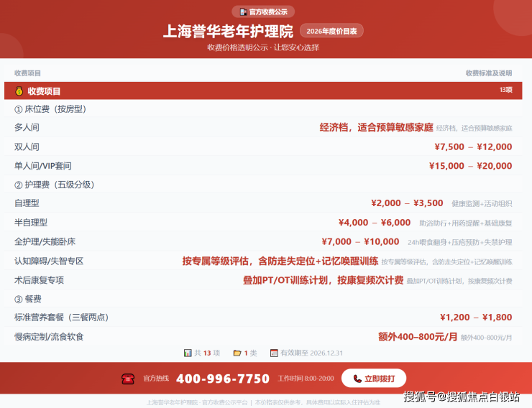The width and height of the screenshot is (532, 408).
Task: Click the folder icon before 1 类
Action: (x=237, y=353)
